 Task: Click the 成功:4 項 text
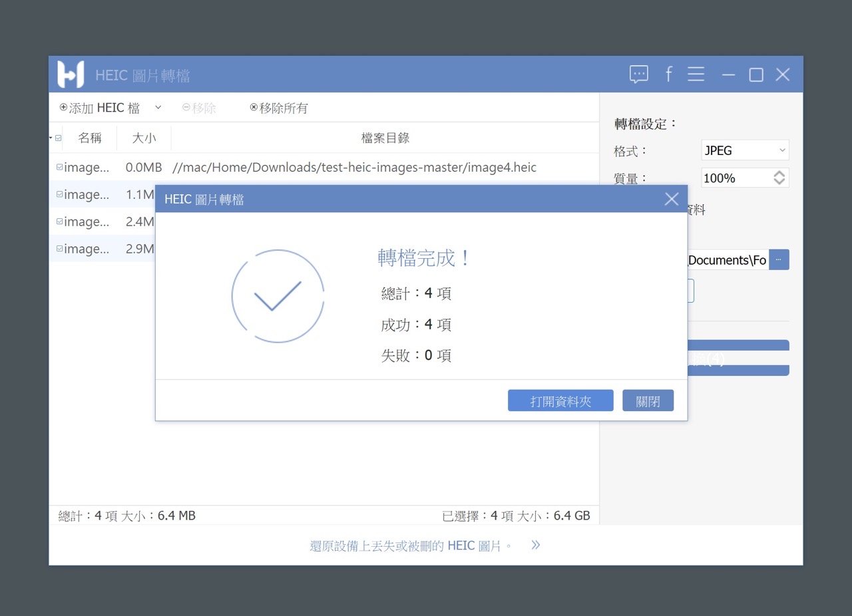tap(416, 325)
